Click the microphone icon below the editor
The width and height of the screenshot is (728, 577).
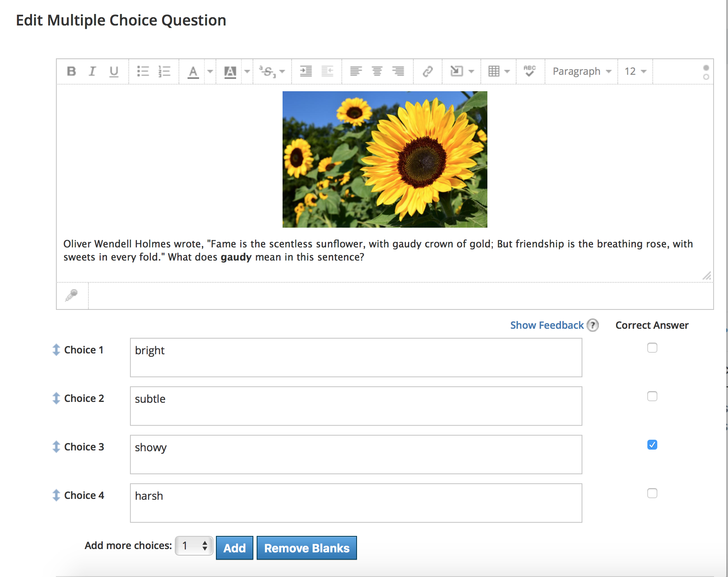(x=72, y=295)
